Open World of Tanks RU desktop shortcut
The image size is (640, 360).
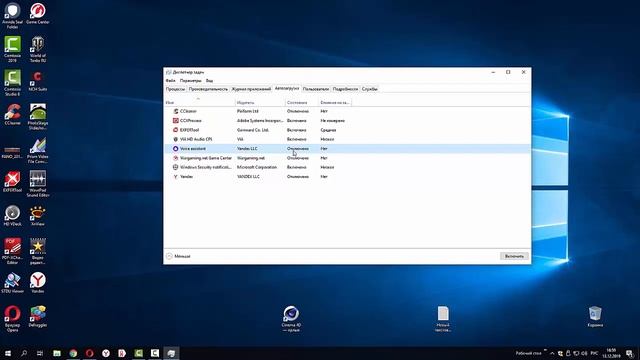point(38,49)
